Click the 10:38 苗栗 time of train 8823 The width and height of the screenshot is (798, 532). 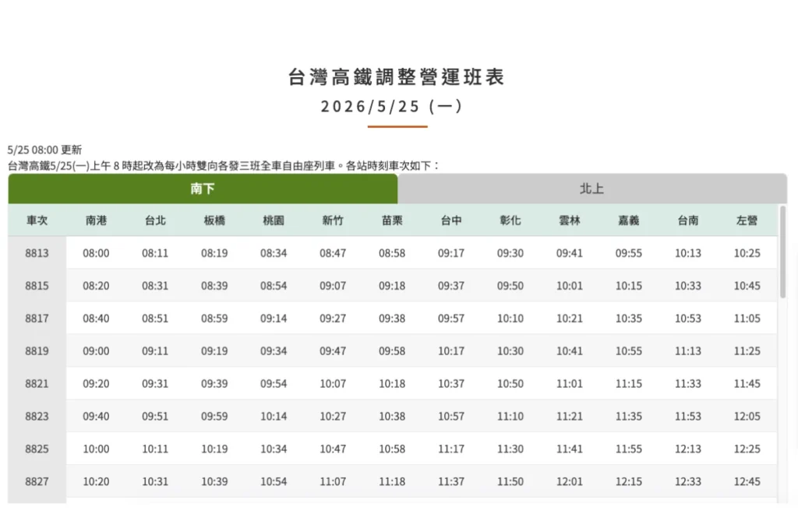pos(392,416)
